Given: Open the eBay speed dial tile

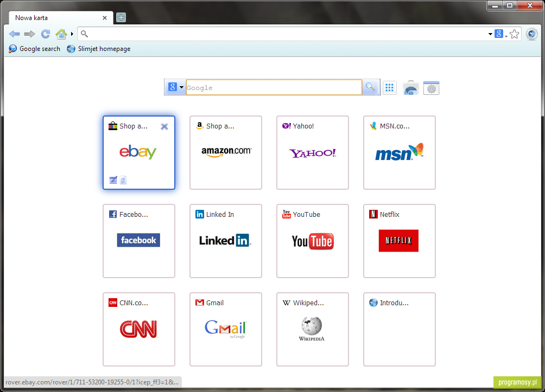Looking at the screenshot, I should (x=138, y=152).
